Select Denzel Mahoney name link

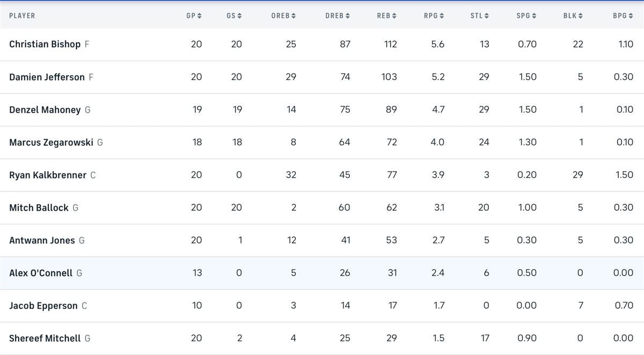pos(45,110)
